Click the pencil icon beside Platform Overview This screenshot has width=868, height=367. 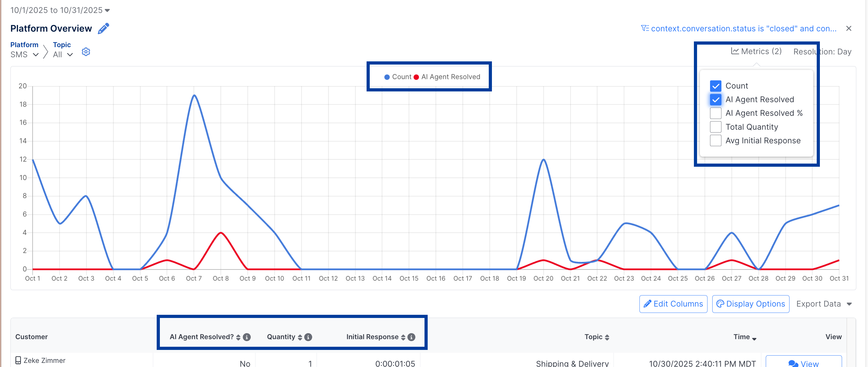point(104,28)
